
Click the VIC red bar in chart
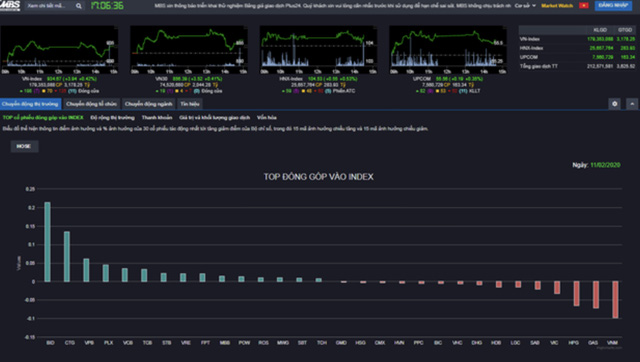[557, 287]
